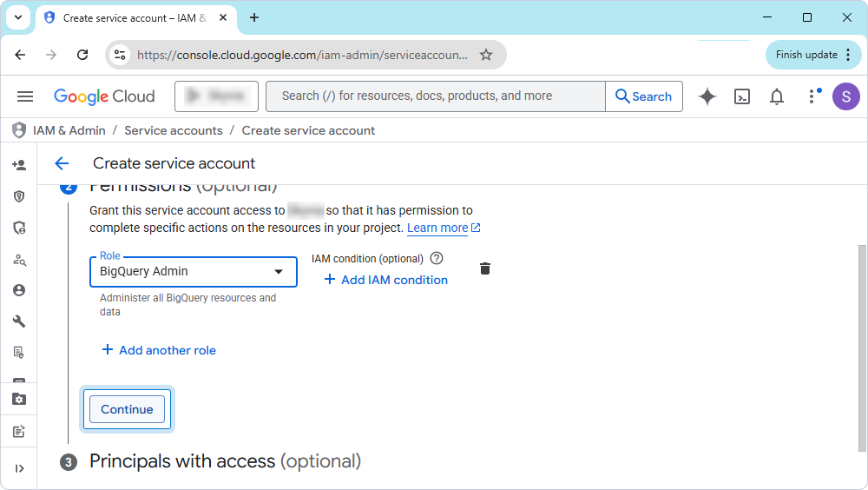Open the three-dot settings and utilities menu
The height and width of the screenshot is (490, 868).
coord(812,96)
